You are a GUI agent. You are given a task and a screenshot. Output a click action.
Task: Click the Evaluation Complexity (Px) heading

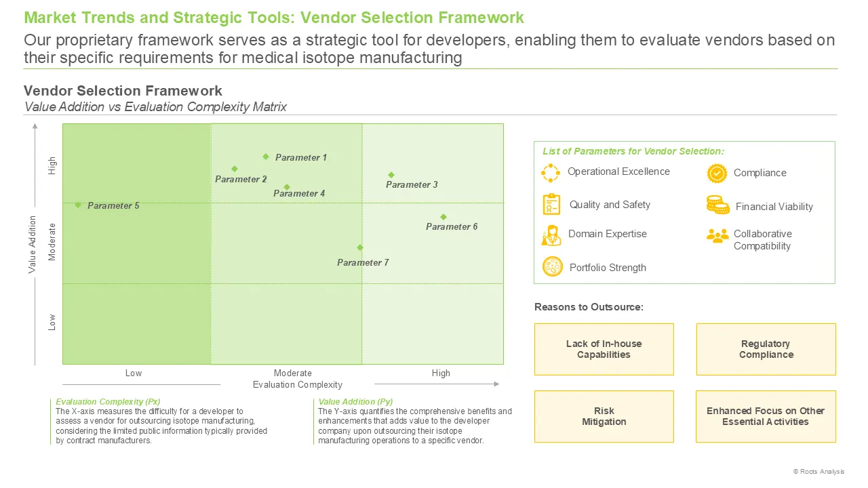pyautogui.click(x=108, y=402)
